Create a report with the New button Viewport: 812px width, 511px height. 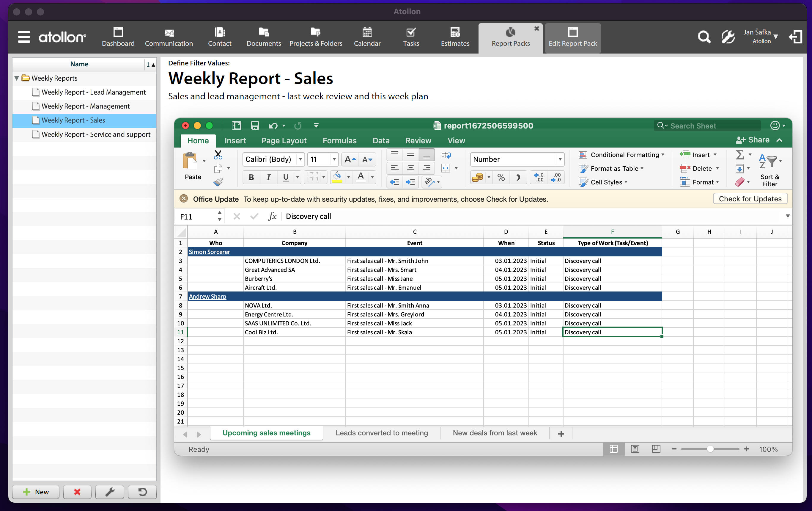click(x=35, y=492)
